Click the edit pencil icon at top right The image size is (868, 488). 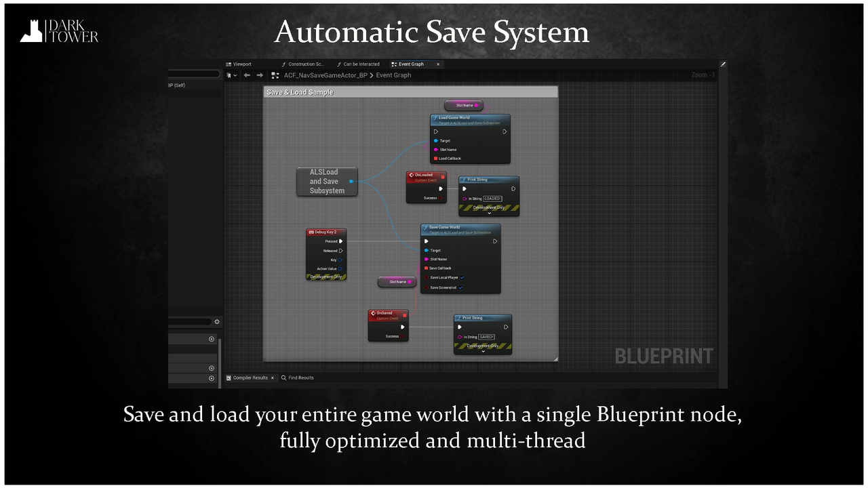[722, 64]
